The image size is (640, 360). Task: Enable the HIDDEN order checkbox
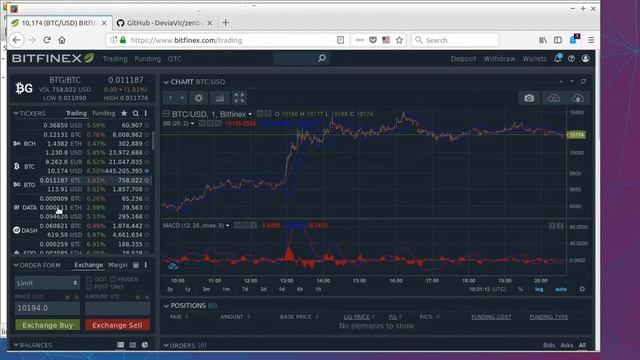113,279
